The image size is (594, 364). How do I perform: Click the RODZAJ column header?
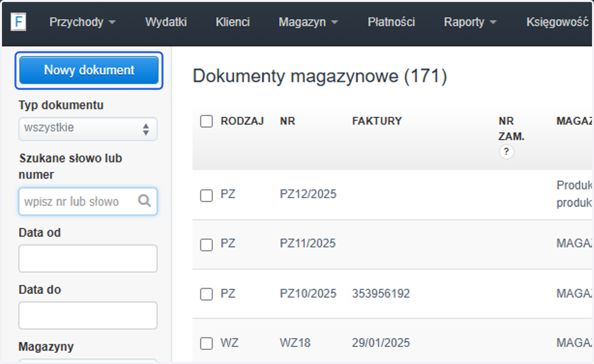(242, 121)
